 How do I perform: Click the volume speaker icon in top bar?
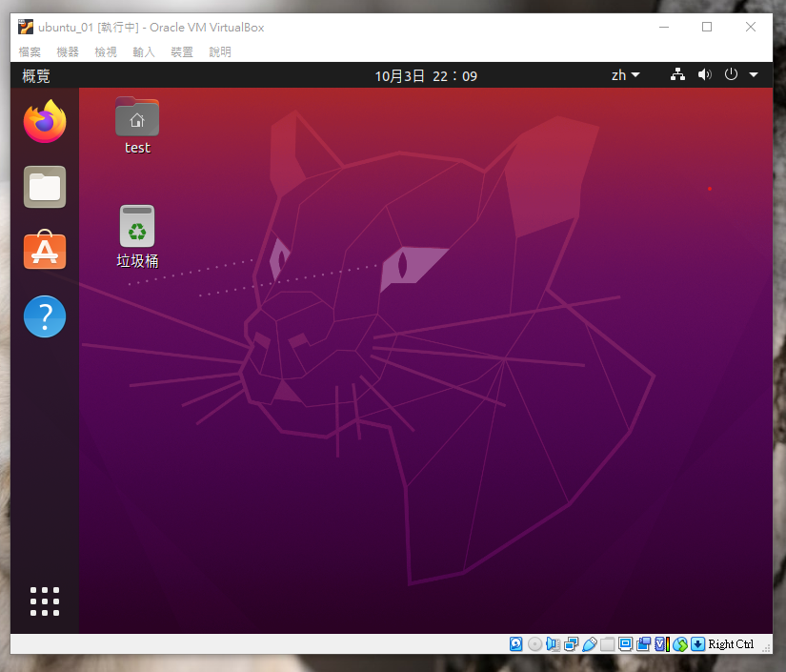tap(704, 74)
